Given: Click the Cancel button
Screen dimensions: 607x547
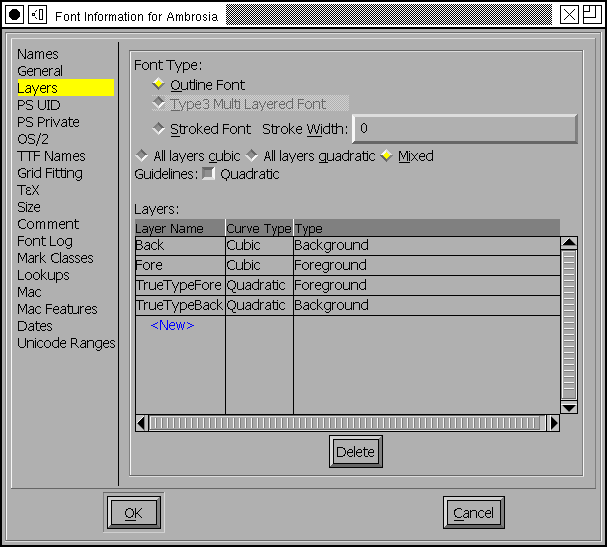Looking at the screenshot, I should (473, 513).
